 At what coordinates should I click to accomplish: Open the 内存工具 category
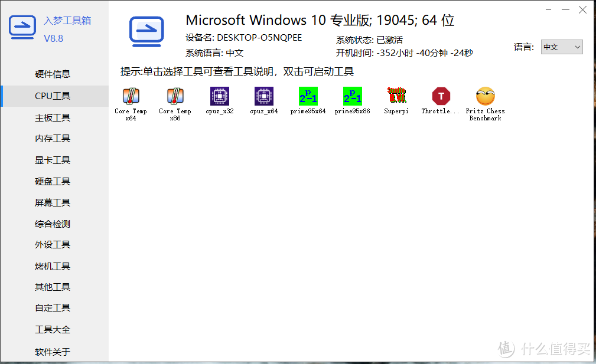[53, 139]
